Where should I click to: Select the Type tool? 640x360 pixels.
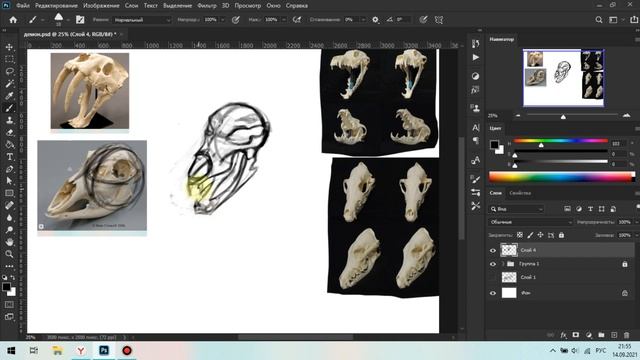pos(9,157)
